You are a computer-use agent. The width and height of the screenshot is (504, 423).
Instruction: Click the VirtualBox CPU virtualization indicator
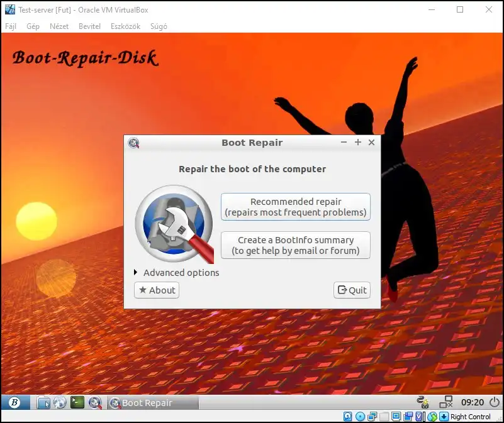coord(419,417)
